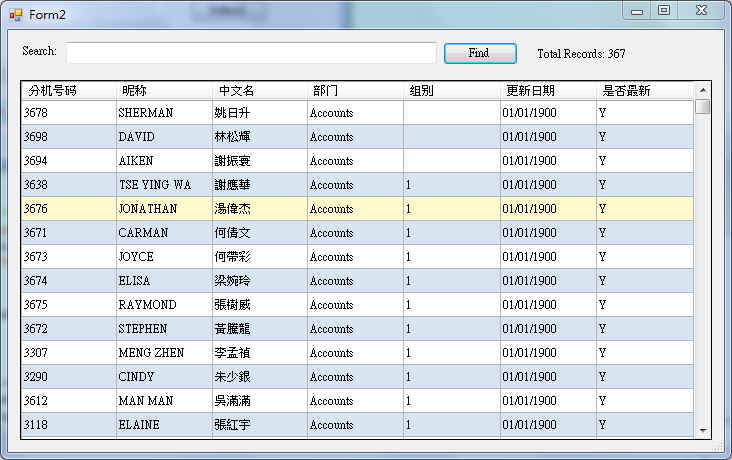Select the AIKEN nickname cell
The height and width of the screenshot is (460, 732).
(x=164, y=161)
